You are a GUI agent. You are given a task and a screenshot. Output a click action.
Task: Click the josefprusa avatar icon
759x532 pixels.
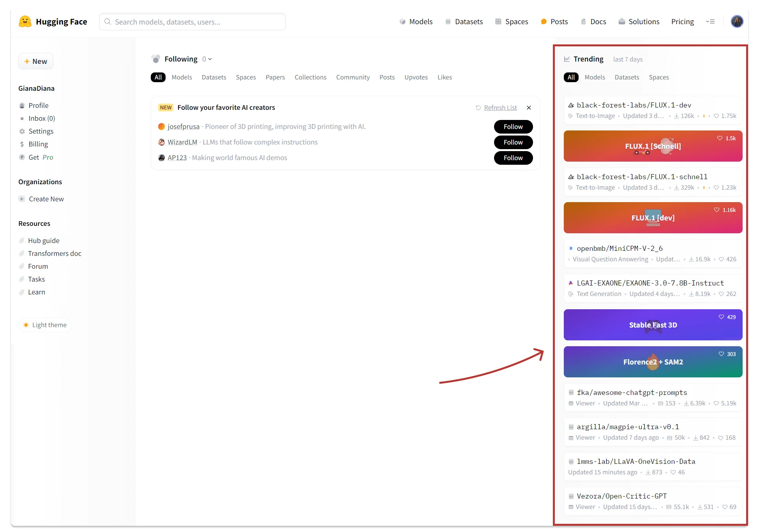point(161,127)
